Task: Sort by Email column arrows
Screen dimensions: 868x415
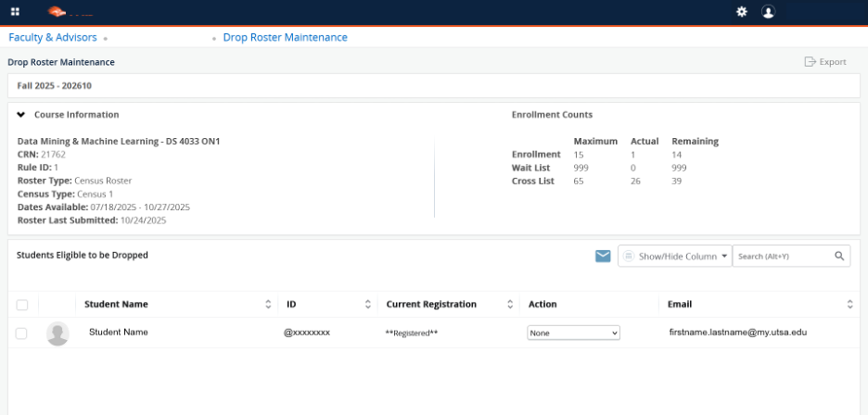Action: point(849,304)
